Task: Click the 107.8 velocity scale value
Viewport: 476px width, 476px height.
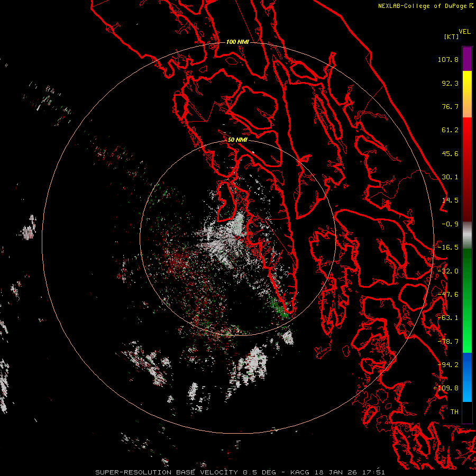Action: pos(448,59)
